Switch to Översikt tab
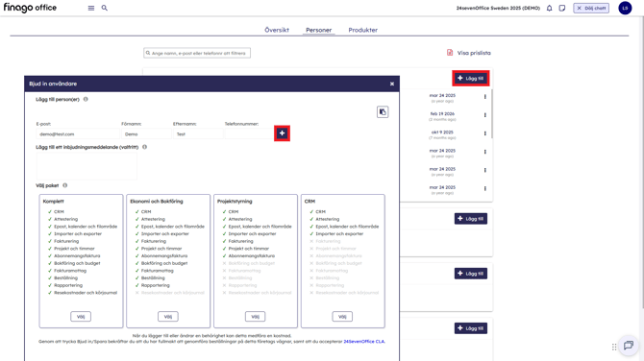Viewport: 644px width, 361px height. [x=277, y=30]
